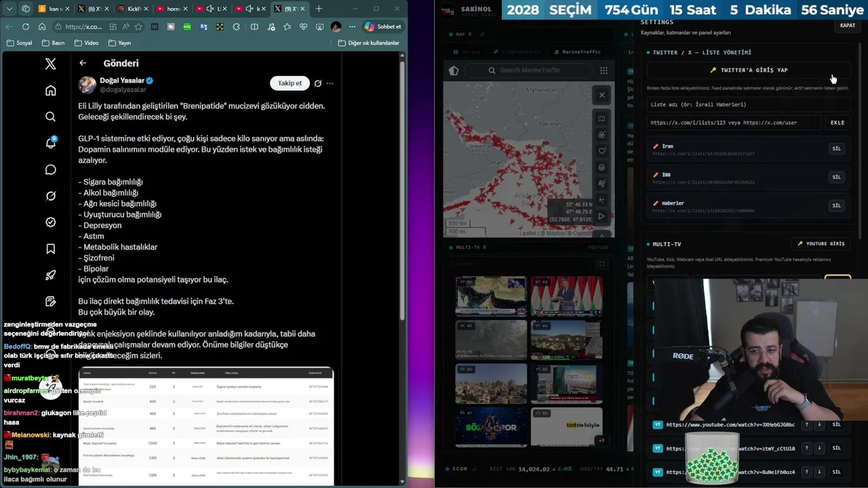This screenshot has height=488, width=868.
Task: Edit Haberler list with pencil icon
Action: coord(656,203)
